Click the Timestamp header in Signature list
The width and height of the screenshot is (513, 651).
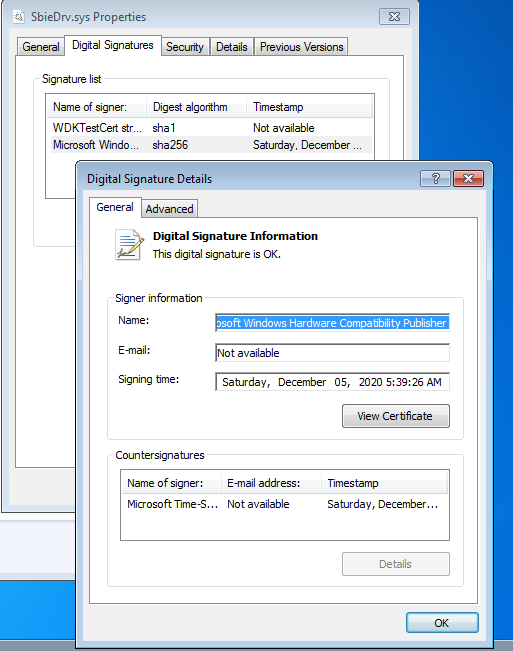(x=309, y=107)
